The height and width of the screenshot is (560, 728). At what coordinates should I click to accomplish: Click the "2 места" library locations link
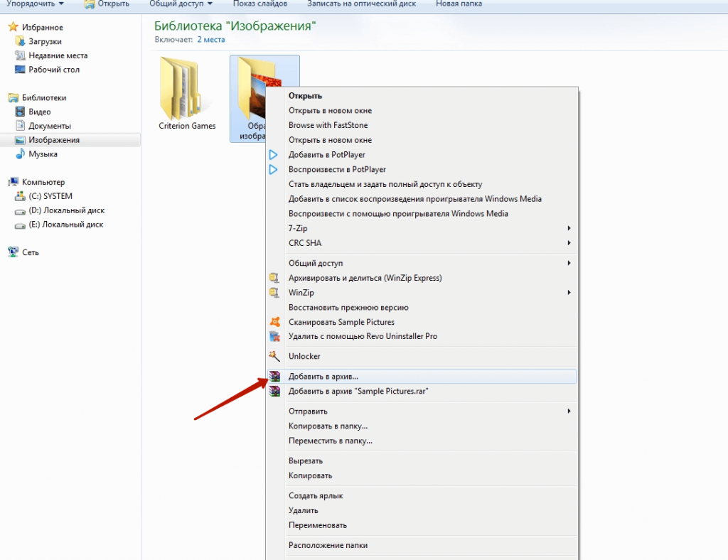click(x=210, y=40)
